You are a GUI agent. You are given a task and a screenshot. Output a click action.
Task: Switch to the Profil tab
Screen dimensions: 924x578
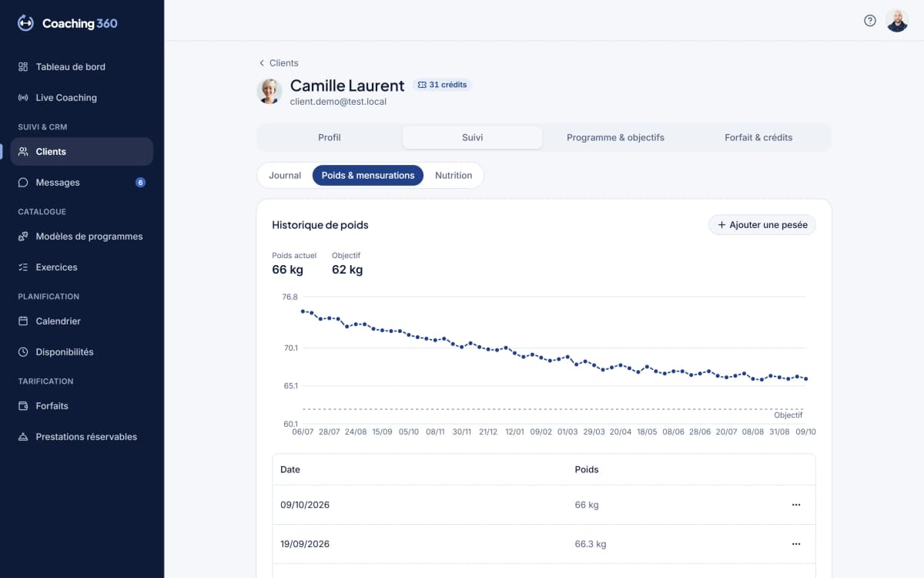click(x=330, y=137)
